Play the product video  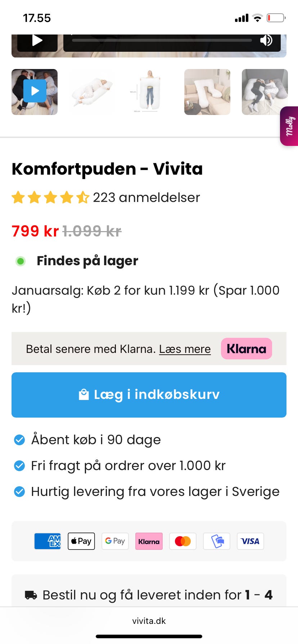click(x=36, y=40)
